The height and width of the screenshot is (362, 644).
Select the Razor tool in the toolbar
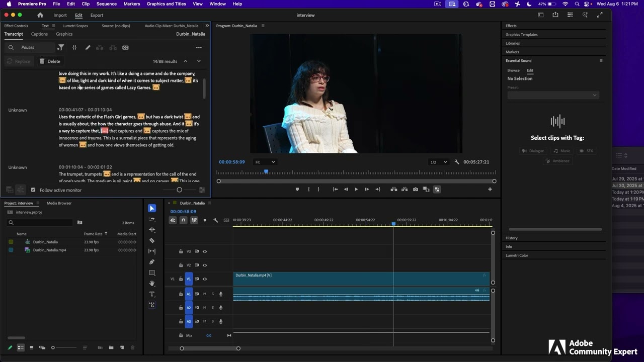click(x=152, y=240)
